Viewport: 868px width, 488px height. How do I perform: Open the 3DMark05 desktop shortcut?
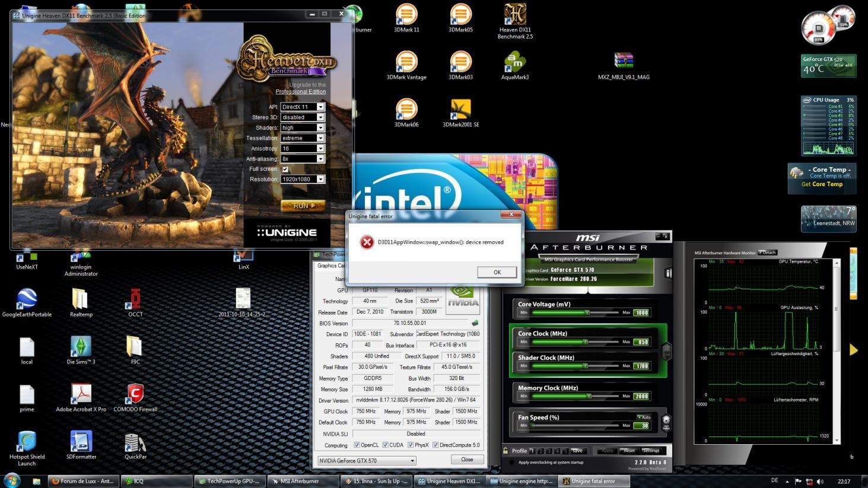[x=460, y=18]
